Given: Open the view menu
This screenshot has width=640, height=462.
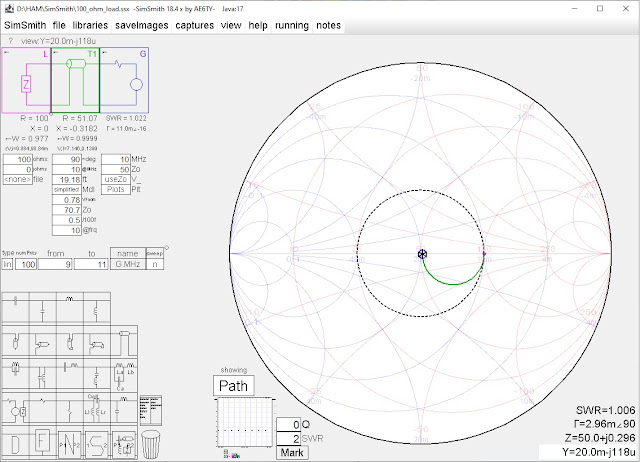Looking at the screenshot, I should click(x=231, y=25).
